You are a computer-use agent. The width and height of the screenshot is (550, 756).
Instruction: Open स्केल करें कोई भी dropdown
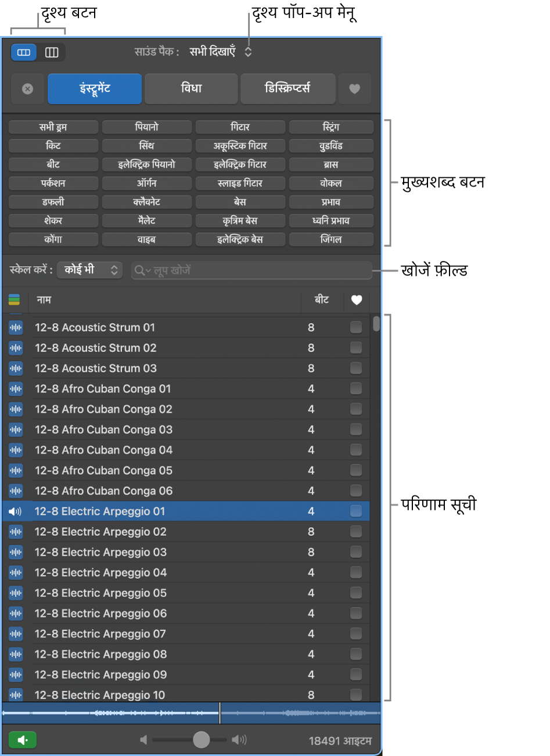(90, 270)
